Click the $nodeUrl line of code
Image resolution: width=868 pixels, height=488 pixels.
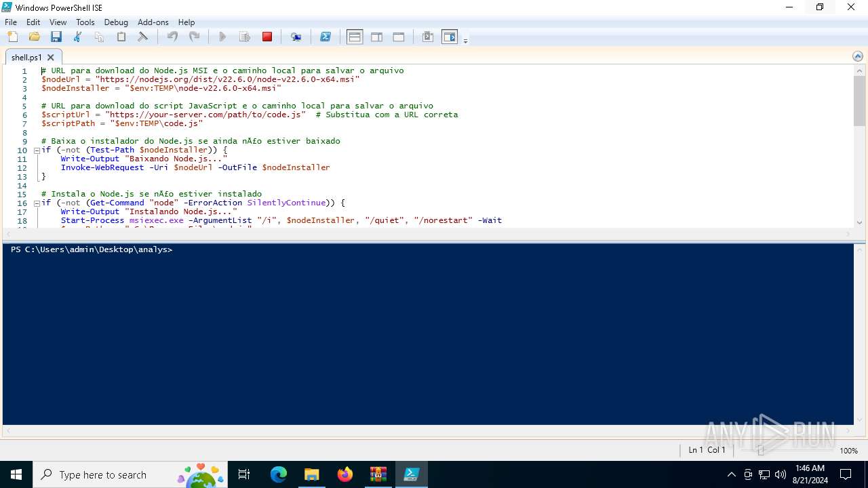coord(201,79)
